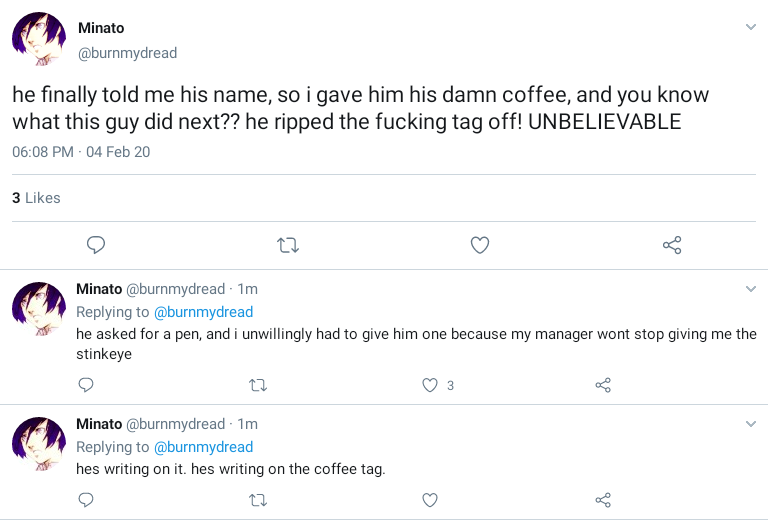View the 3 Likes list
768x526 pixels.
coord(36,198)
